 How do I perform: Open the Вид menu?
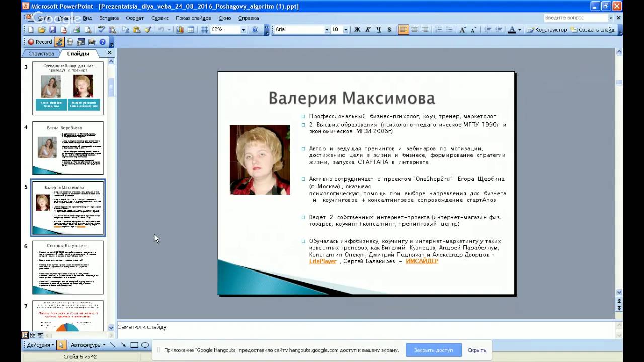point(87,18)
